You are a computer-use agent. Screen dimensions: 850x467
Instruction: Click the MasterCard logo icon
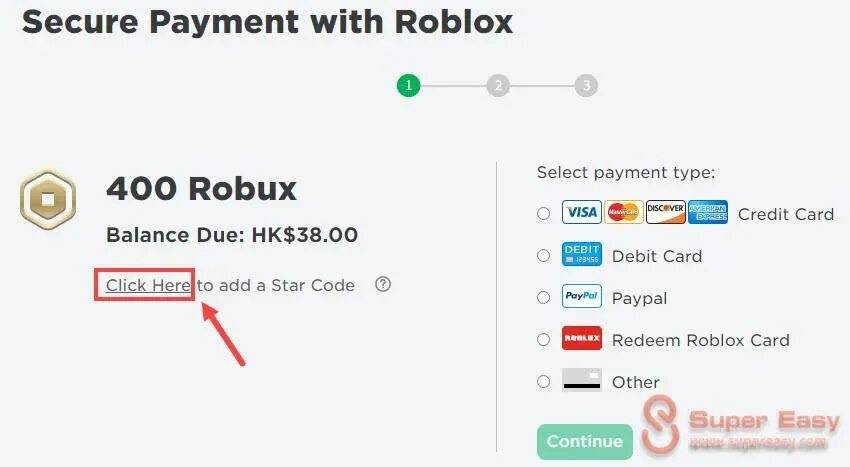[x=623, y=212]
